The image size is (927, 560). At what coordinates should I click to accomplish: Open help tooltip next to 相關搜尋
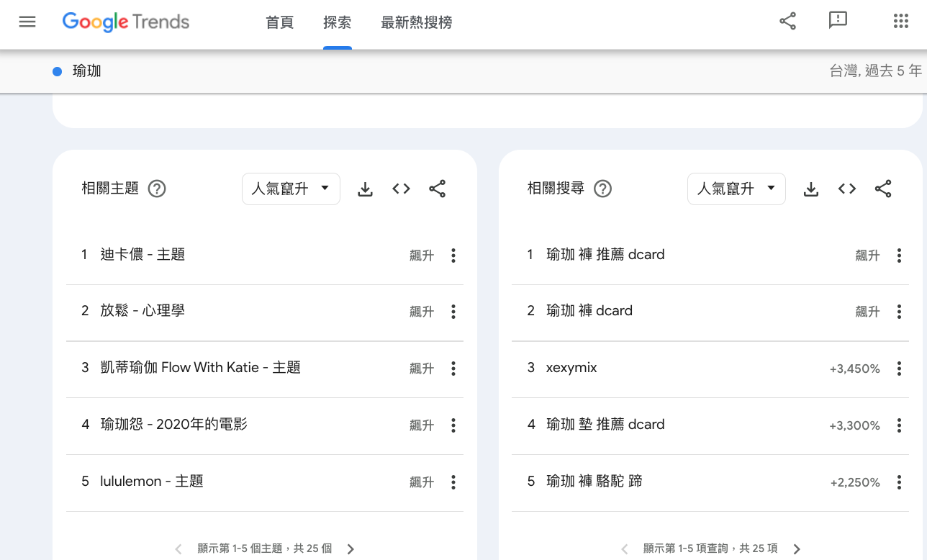pos(602,189)
